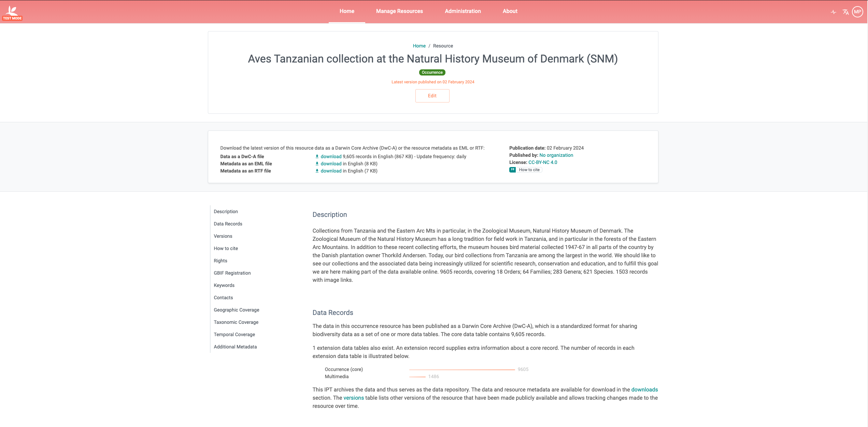The width and height of the screenshot is (868, 427).
Task: Select GBIF Registration in the sidebar
Action: click(x=232, y=273)
